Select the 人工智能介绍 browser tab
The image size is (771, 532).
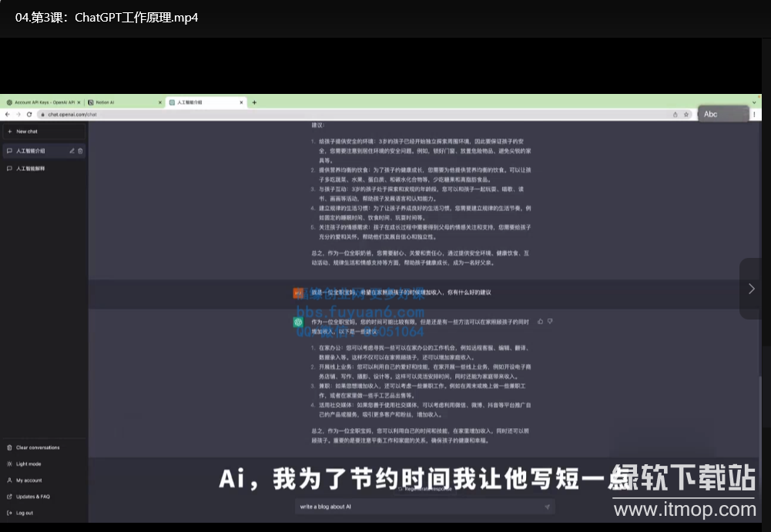point(206,102)
